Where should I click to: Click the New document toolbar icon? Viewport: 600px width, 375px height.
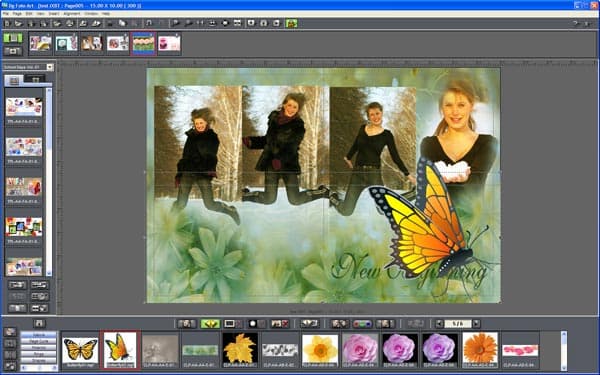point(7,23)
